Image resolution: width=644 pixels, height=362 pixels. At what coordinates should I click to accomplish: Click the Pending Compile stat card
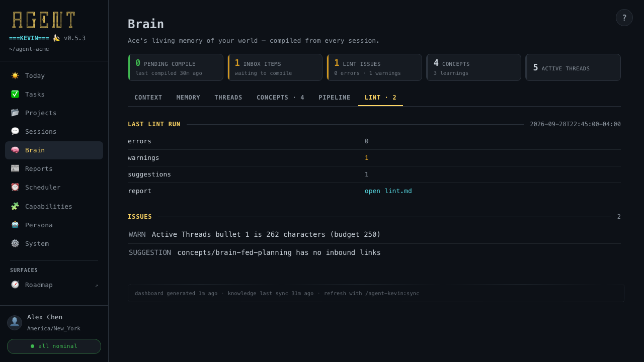176,67
